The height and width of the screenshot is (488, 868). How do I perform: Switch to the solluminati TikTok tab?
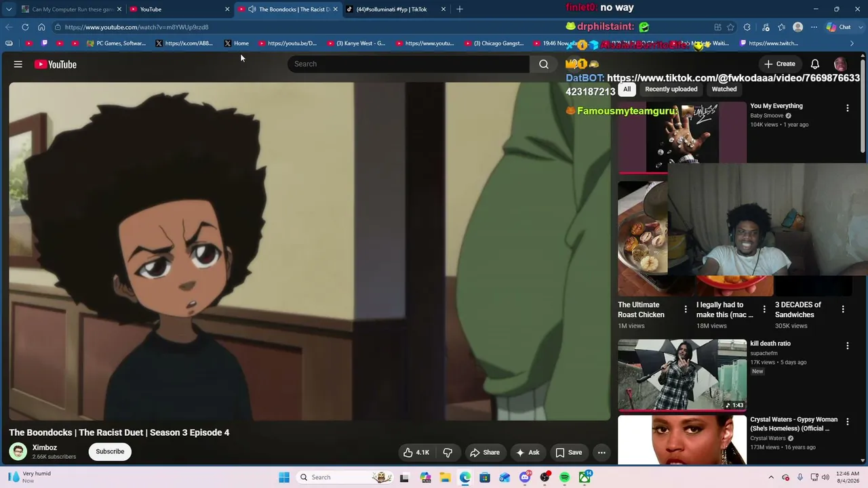point(395,9)
